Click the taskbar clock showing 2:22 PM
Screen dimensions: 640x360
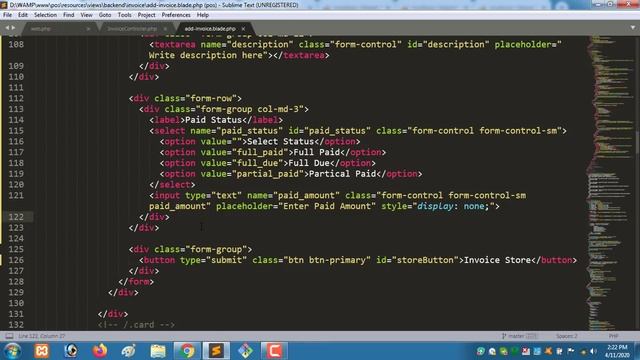point(617,351)
